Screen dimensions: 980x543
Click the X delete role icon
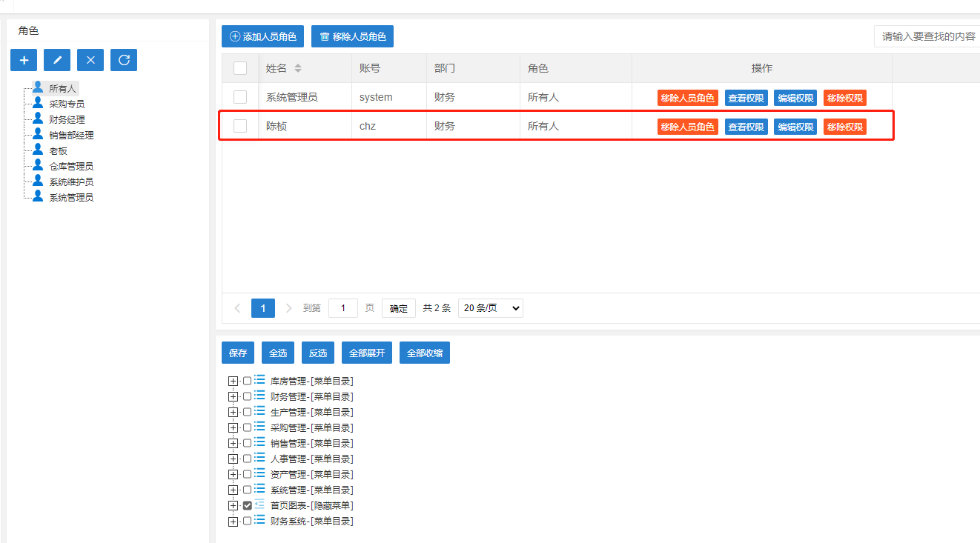point(90,60)
